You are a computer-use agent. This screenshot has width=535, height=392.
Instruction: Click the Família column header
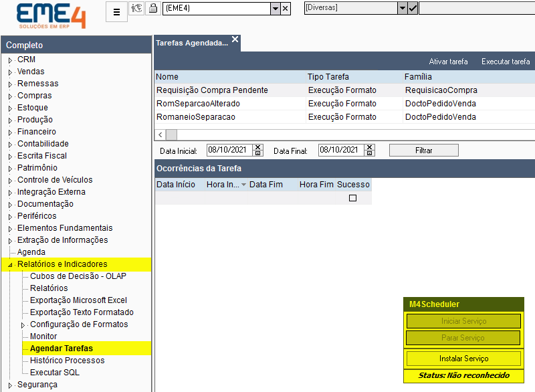(469, 77)
